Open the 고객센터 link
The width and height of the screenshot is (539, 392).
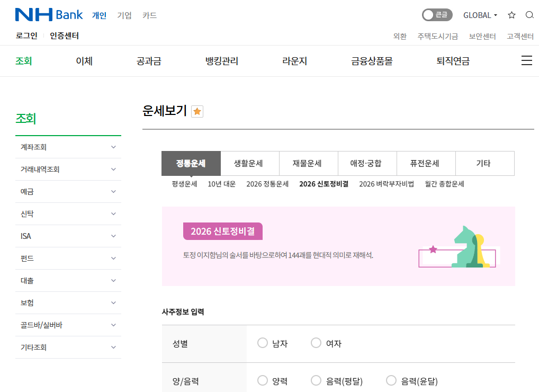pos(519,37)
